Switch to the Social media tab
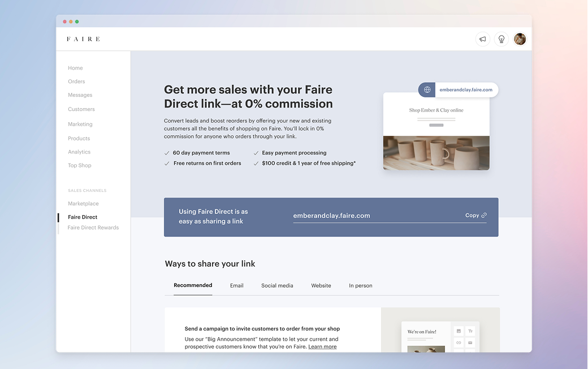 pos(277,286)
